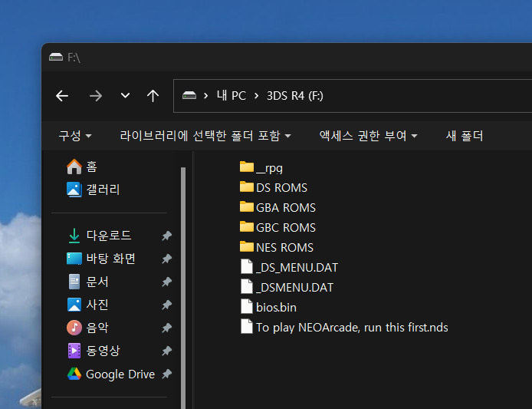Open 홈 in navigation pane
532x409 pixels.
82,167
